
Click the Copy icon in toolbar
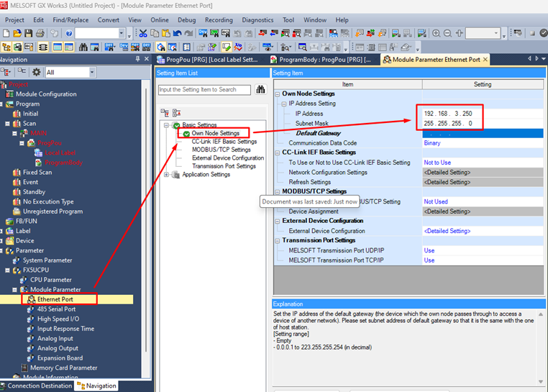coord(155,33)
